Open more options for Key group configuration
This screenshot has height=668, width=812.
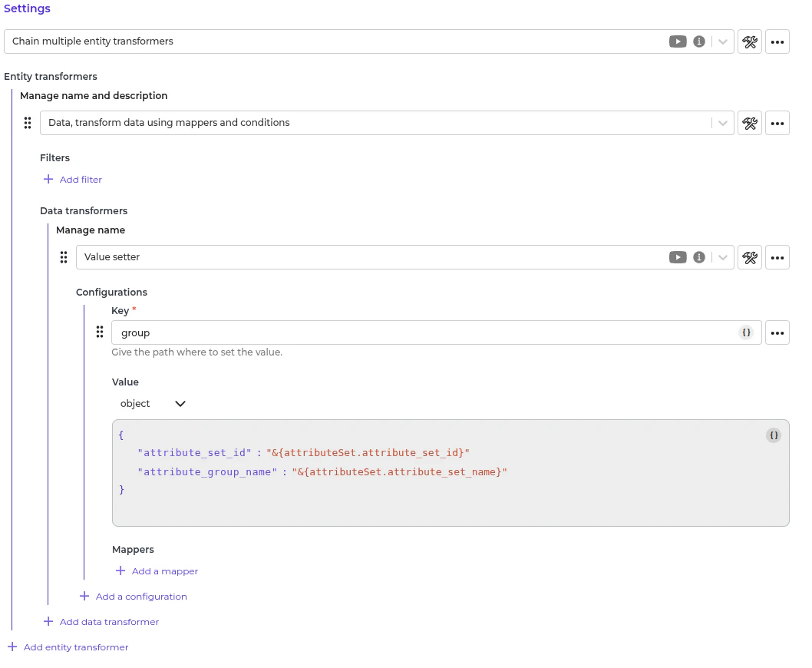pos(777,332)
